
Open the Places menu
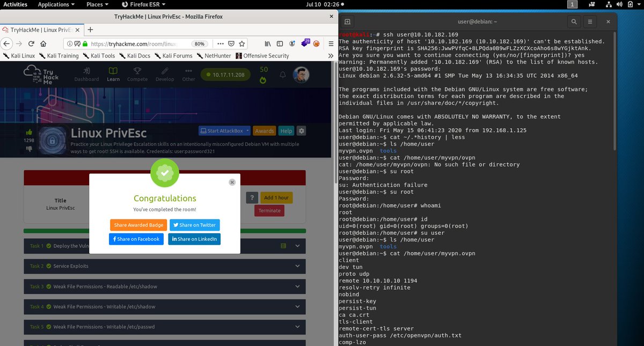97,4
